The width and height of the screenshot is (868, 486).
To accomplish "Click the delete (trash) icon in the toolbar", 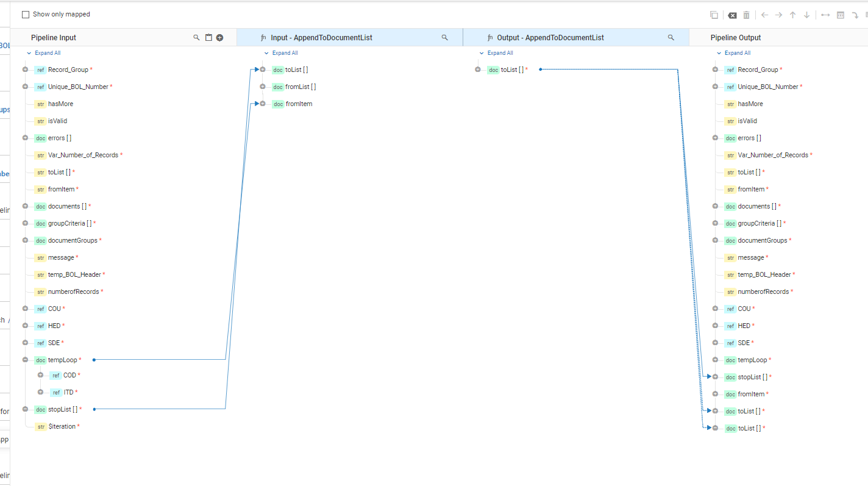I will [746, 15].
